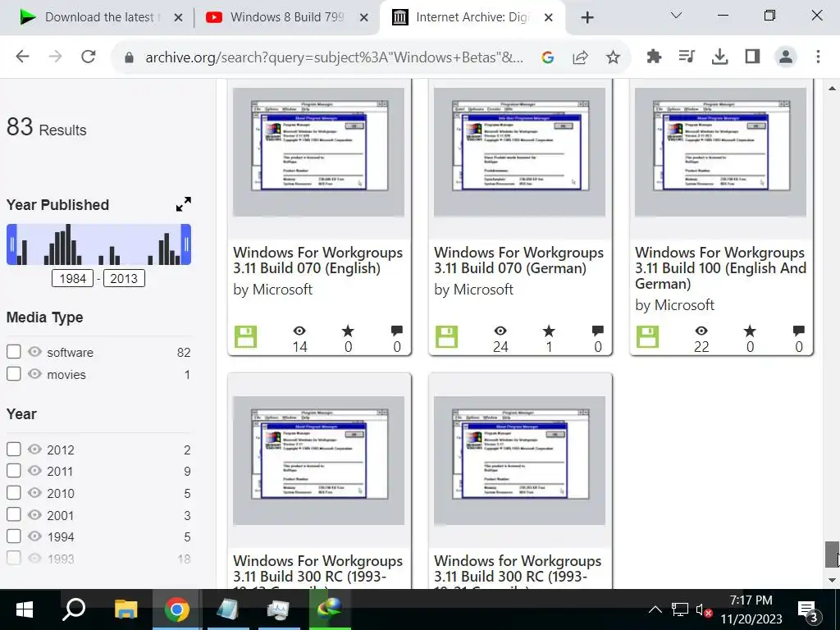This screenshot has width=840, height=630.
Task: Open the Extensions puzzle icon
Action: (x=654, y=57)
